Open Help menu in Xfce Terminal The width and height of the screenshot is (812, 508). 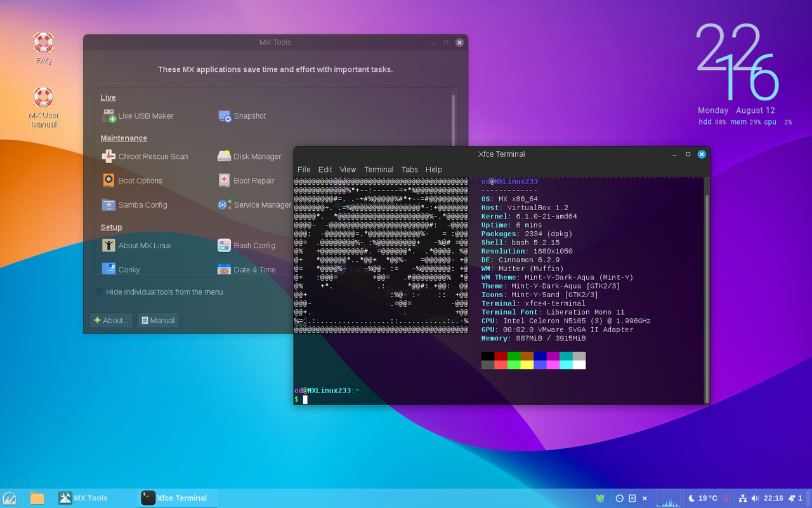tap(434, 170)
